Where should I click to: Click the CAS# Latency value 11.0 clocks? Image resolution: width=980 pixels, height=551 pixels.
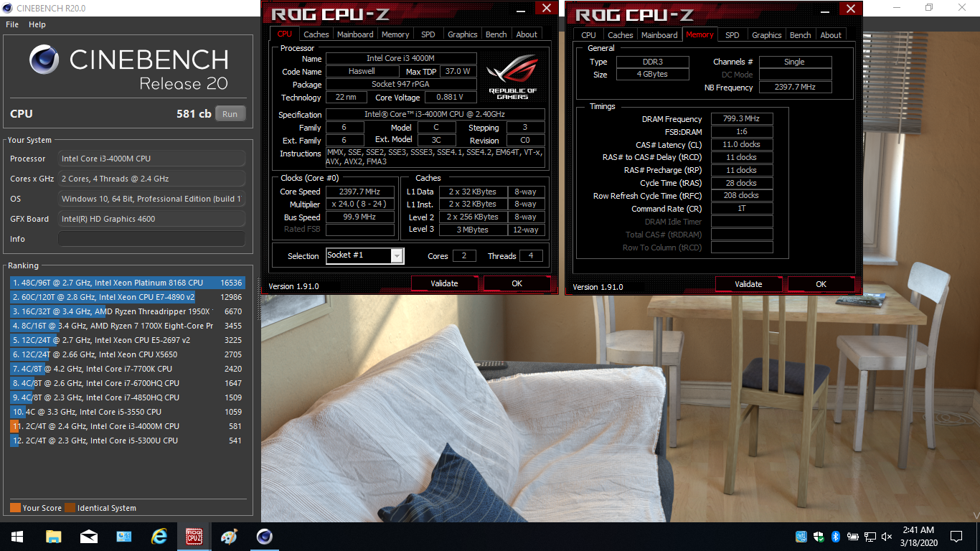click(x=742, y=145)
